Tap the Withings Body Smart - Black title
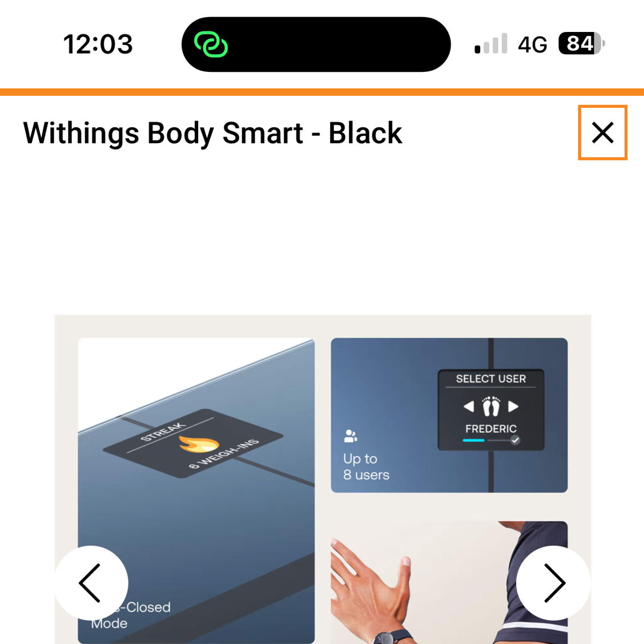Screen dimensions: 644x644 [212, 133]
